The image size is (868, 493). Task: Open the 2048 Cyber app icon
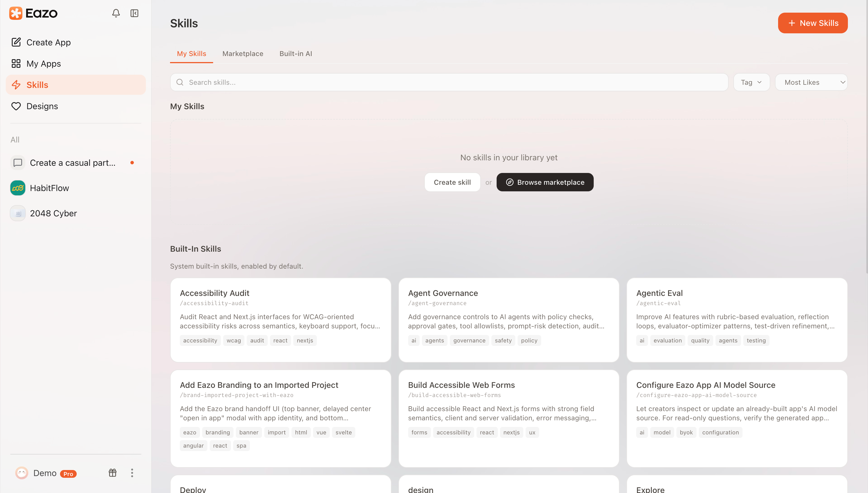tap(18, 213)
